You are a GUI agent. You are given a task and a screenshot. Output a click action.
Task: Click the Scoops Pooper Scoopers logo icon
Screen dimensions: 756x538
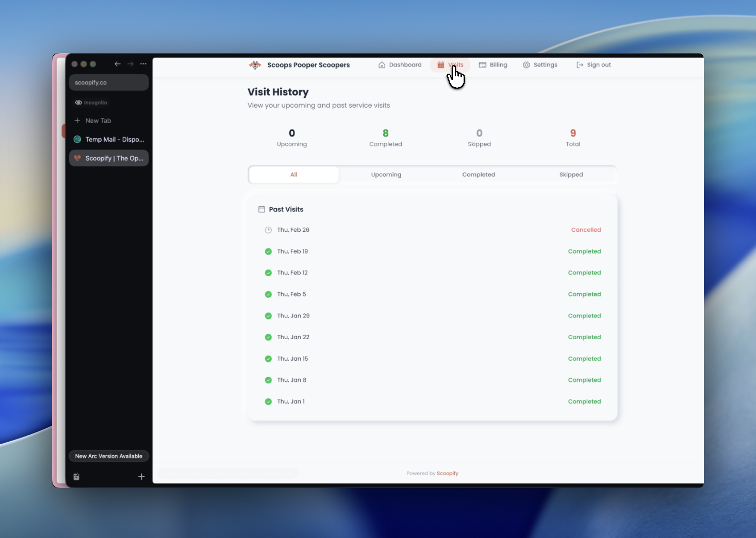[x=255, y=65]
